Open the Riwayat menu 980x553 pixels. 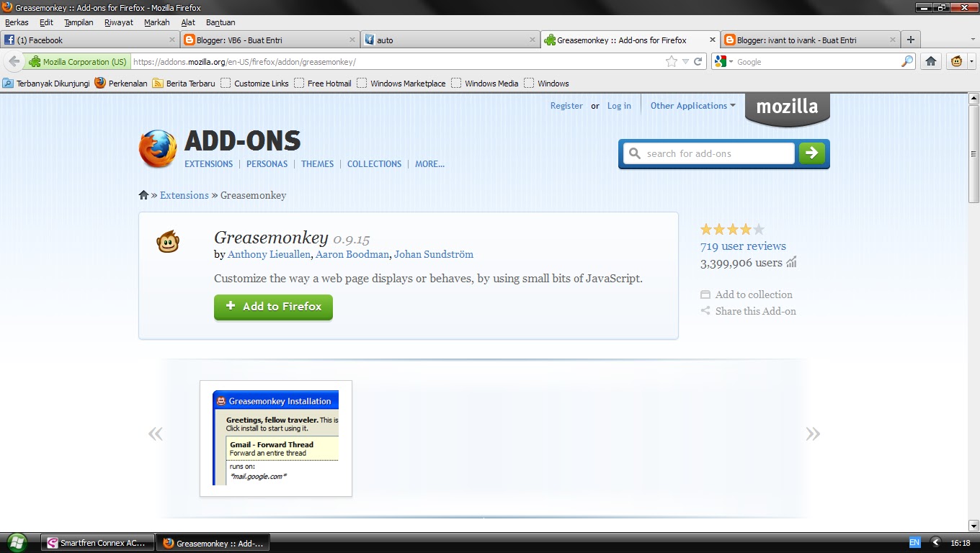tap(119, 22)
